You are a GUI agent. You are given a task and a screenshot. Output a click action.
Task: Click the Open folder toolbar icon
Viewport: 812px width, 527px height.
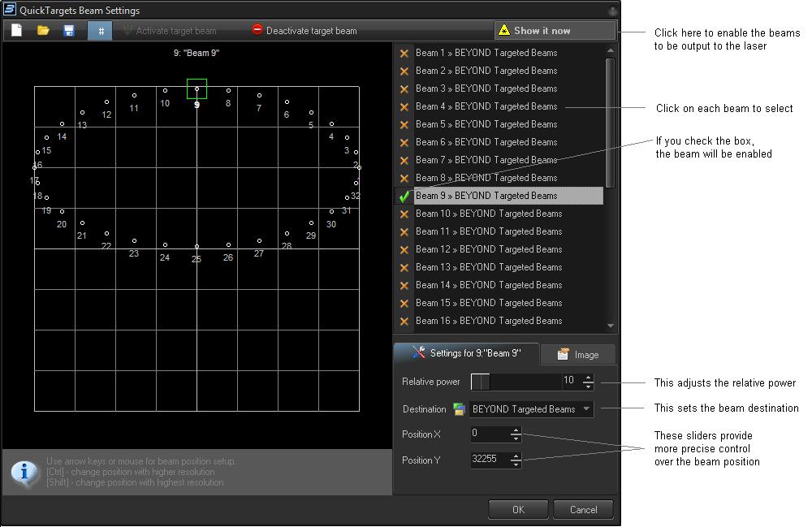pyautogui.click(x=43, y=31)
